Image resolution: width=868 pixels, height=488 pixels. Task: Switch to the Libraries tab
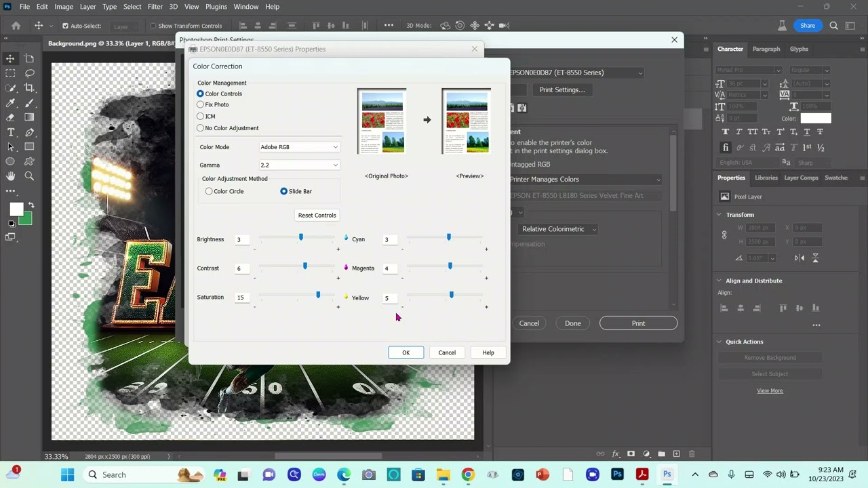pyautogui.click(x=766, y=178)
